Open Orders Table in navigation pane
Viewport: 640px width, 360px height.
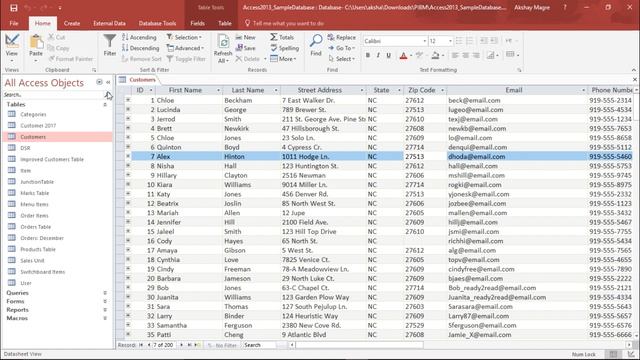point(36,227)
